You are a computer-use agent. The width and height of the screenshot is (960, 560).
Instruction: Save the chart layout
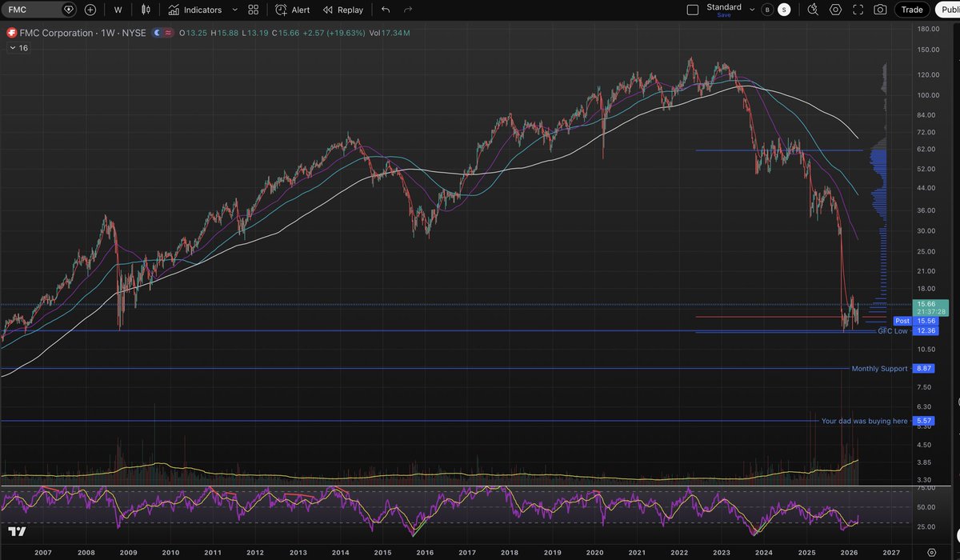(x=724, y=15)
